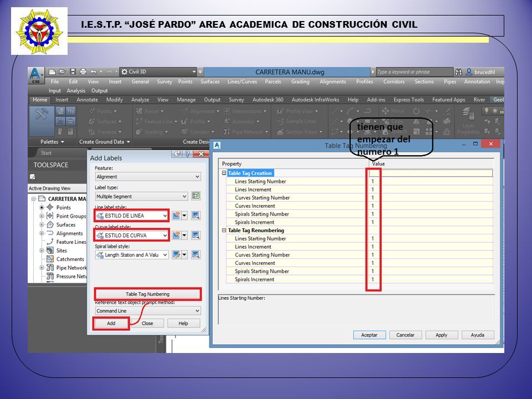Click the Pressure Networks icon in tree

50,276
